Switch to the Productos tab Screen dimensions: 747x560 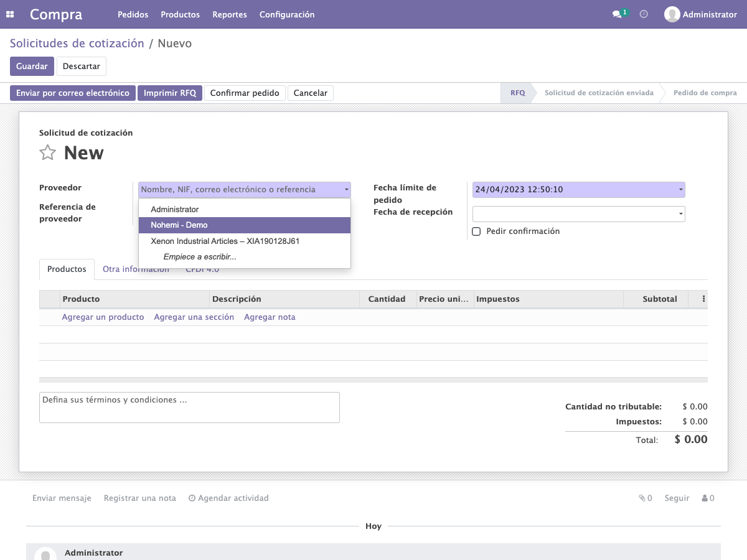(67, 269)
